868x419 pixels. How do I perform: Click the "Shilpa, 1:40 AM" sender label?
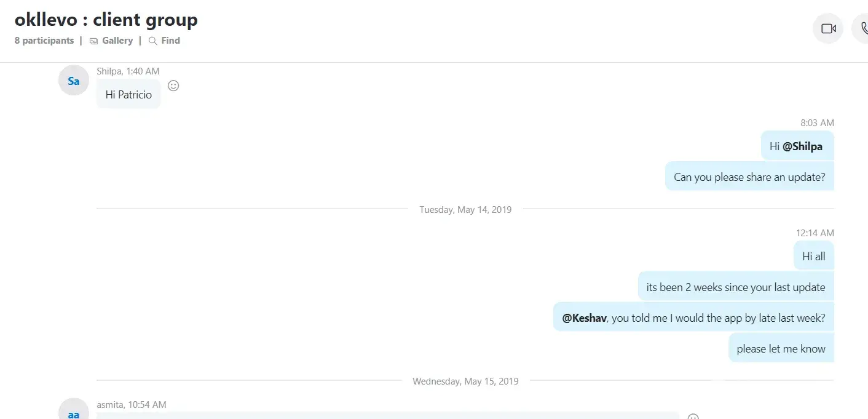coord(128,71)
